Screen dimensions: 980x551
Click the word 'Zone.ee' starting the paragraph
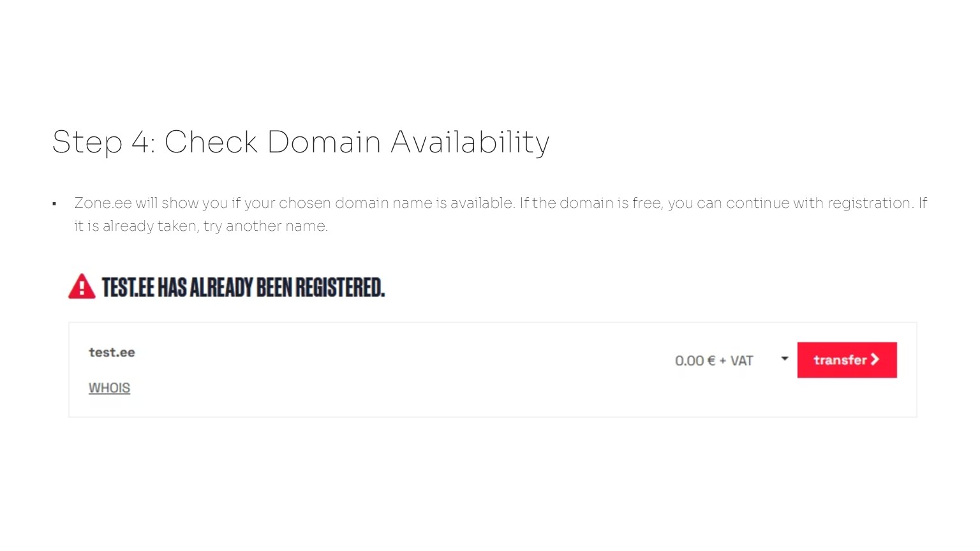click(x=103, y=203)
